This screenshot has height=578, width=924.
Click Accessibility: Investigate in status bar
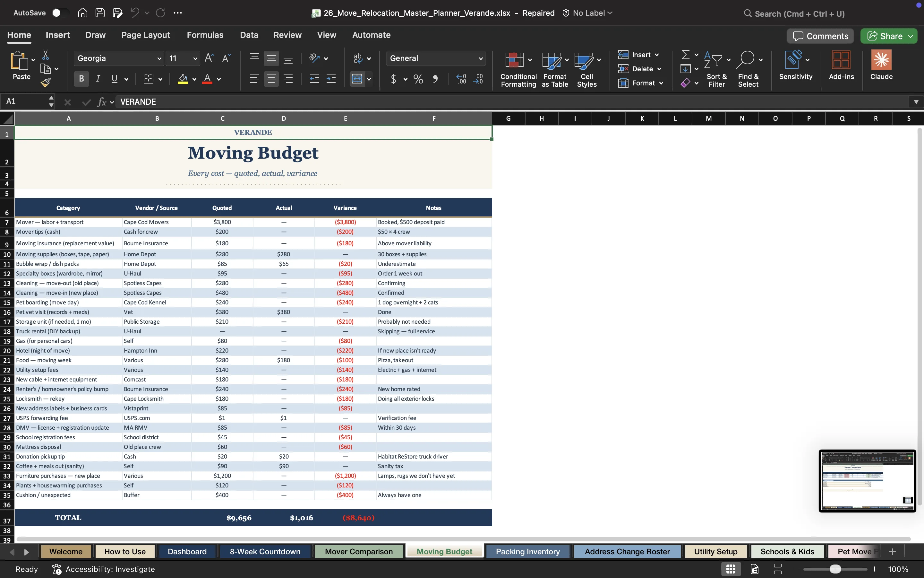(104, 569)
